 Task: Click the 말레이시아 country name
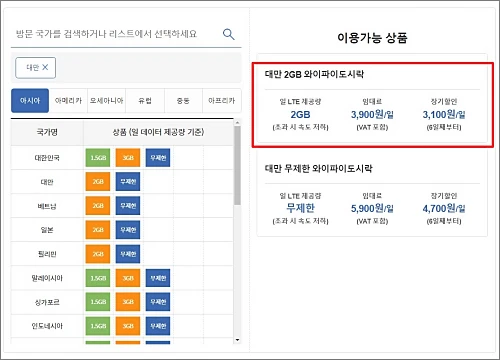(47, 278)
